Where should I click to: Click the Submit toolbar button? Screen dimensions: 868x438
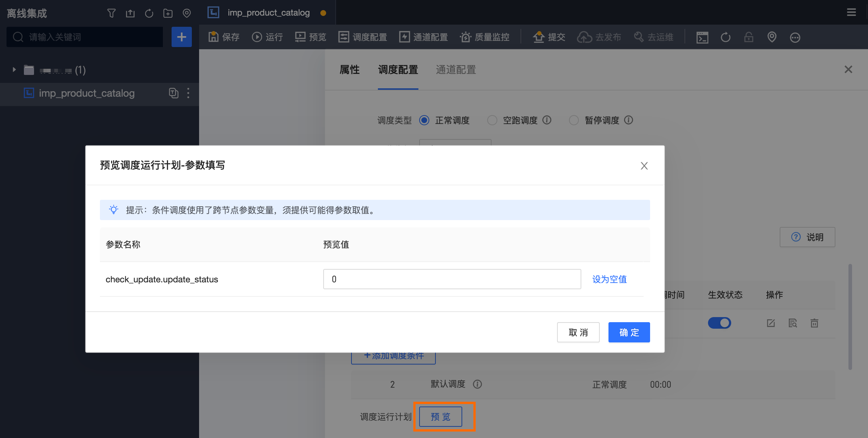549,37
